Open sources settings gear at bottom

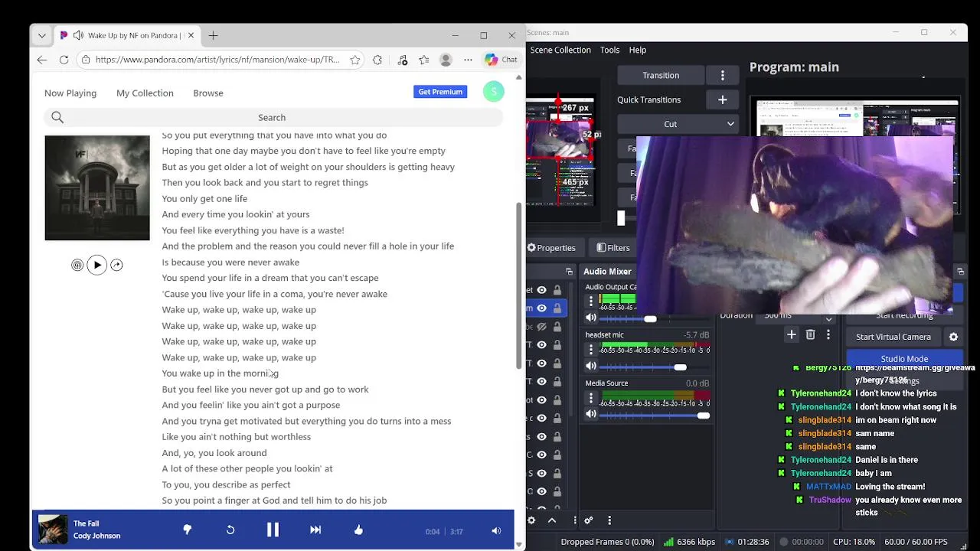[531, 520]
